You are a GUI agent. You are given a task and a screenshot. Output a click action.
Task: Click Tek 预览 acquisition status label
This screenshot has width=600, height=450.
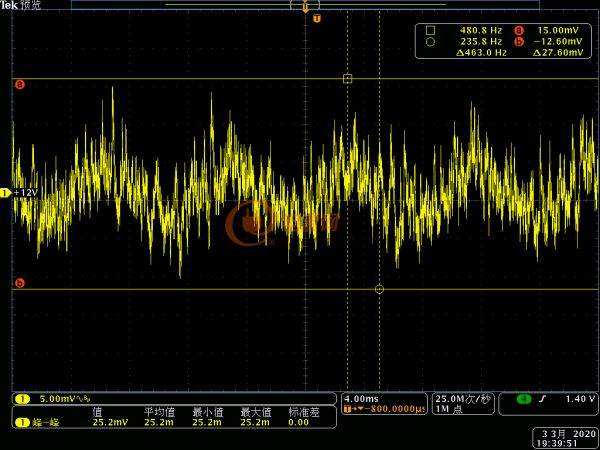[20, 5]
